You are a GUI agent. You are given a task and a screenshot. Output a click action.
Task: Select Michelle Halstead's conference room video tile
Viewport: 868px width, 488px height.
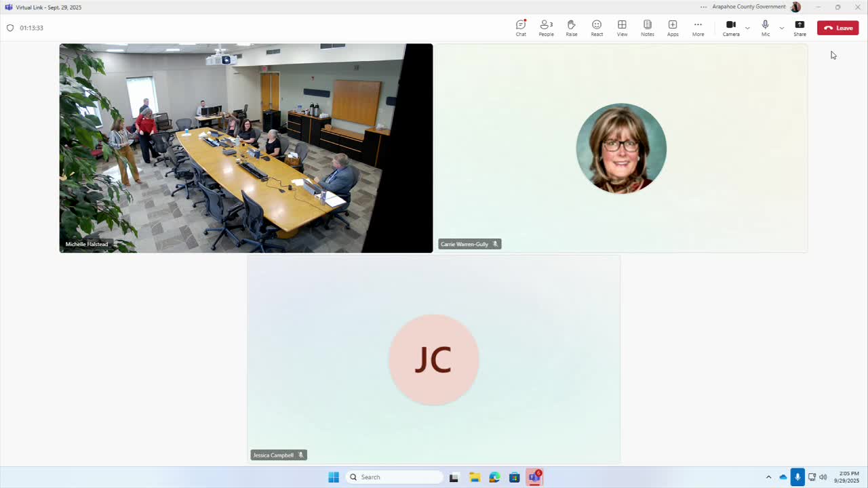(x=245, y=148)
